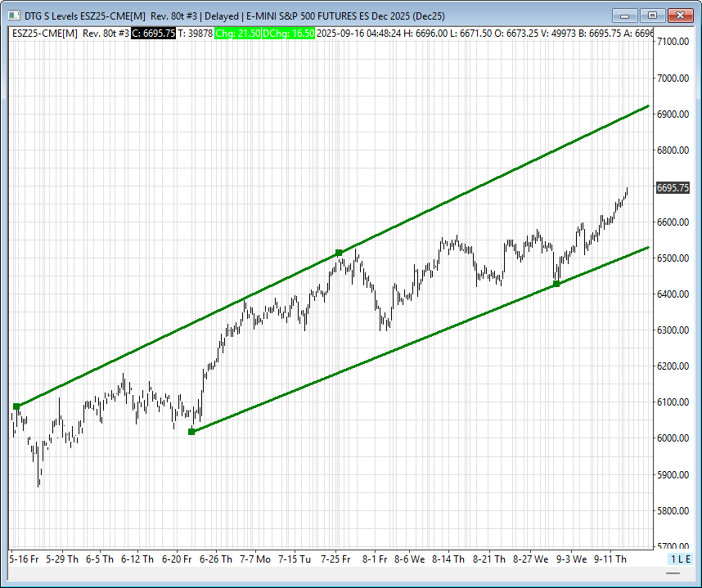Click the 6600.00 price axis label
Screen dimensions: 702x588
point(673,222)
